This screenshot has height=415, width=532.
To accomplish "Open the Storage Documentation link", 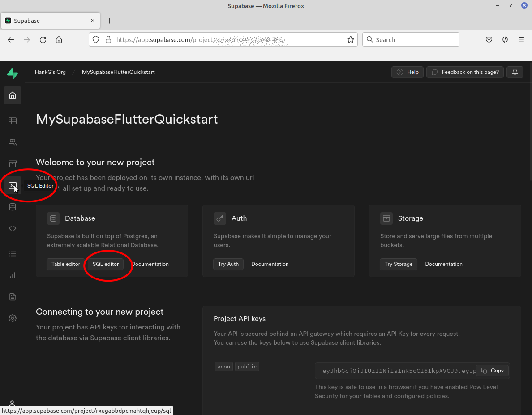I will tap(443, 264).
